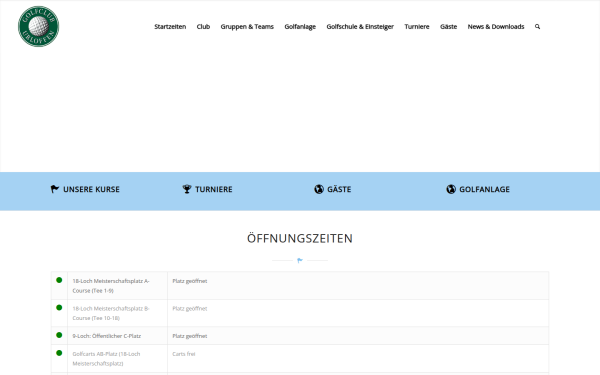Click green status dot for Öffentlicher C-Platz
This screenshot has height=375, width=600.
point(59,335)
